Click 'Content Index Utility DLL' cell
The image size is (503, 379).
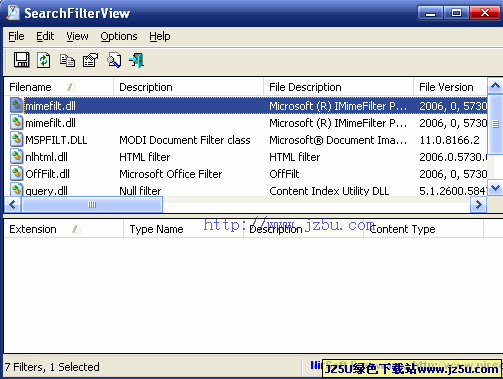(x=329, y=191)
